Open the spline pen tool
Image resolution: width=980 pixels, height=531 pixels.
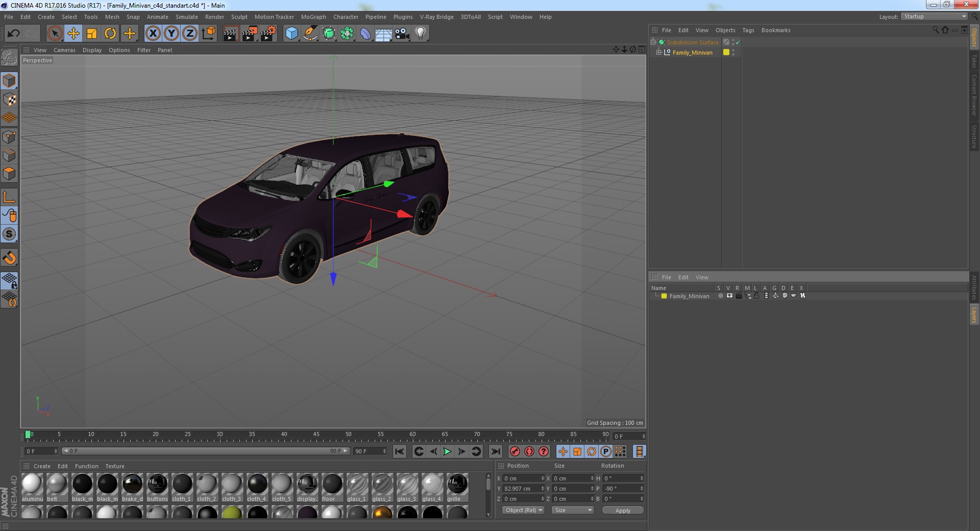(310, 34)
